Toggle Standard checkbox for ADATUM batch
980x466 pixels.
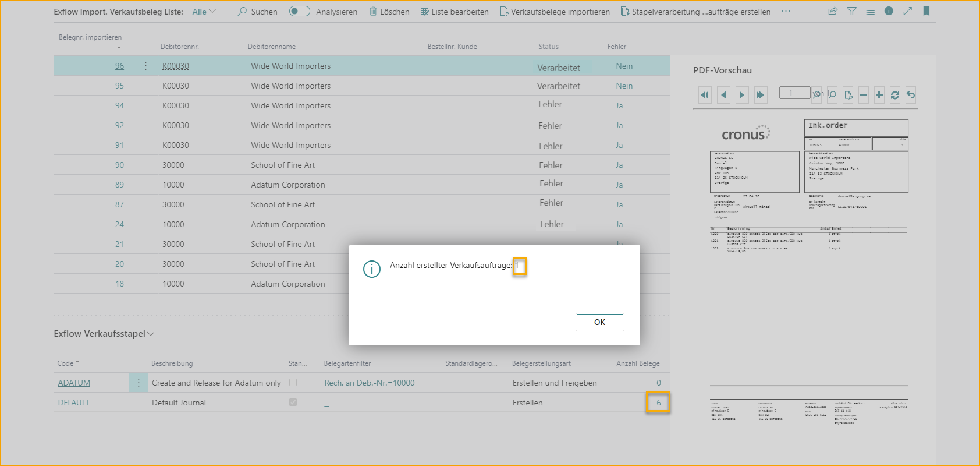pos(293,383)
